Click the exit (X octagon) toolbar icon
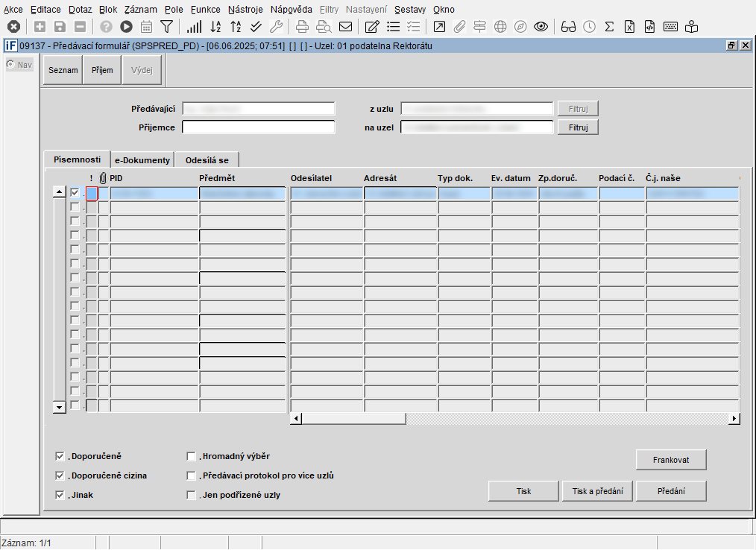The image size is (756, 550). point(13,27)
